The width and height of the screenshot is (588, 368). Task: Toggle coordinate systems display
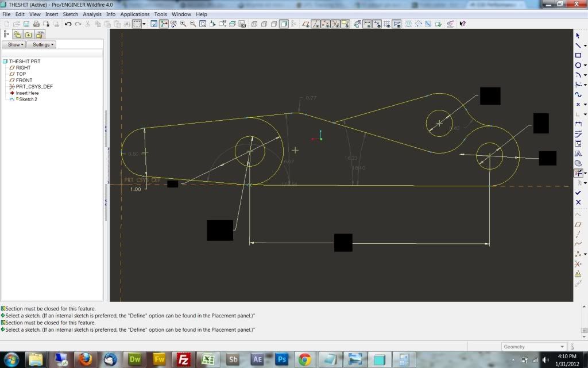pos(335,24)
